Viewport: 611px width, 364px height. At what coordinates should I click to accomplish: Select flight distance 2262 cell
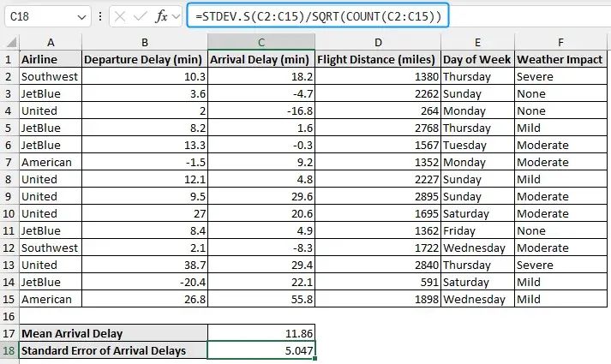pos(378,93)
